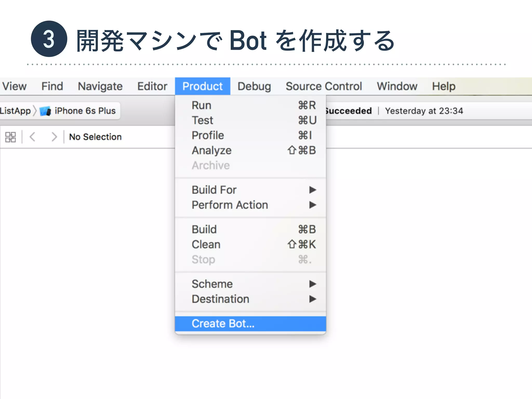
Task: Click the dimmed Archive menu item
Action: tap(251, 165)
